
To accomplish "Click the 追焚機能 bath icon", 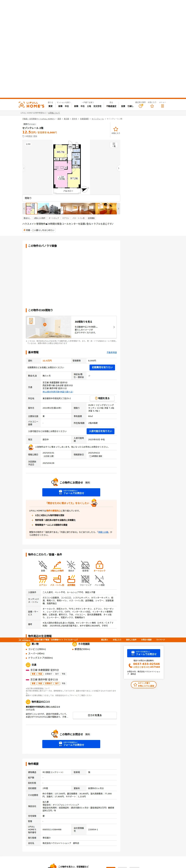I will [x=71, y=579].
